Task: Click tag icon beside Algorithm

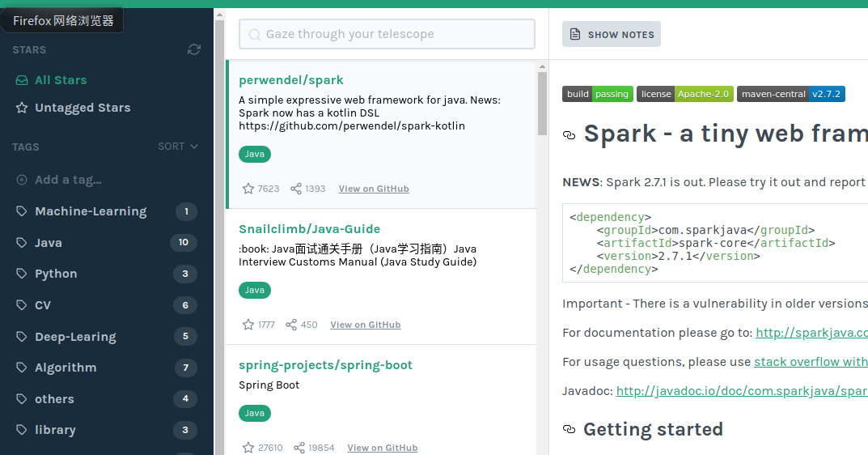Action: pyautogui.click(x=22, y=368)
